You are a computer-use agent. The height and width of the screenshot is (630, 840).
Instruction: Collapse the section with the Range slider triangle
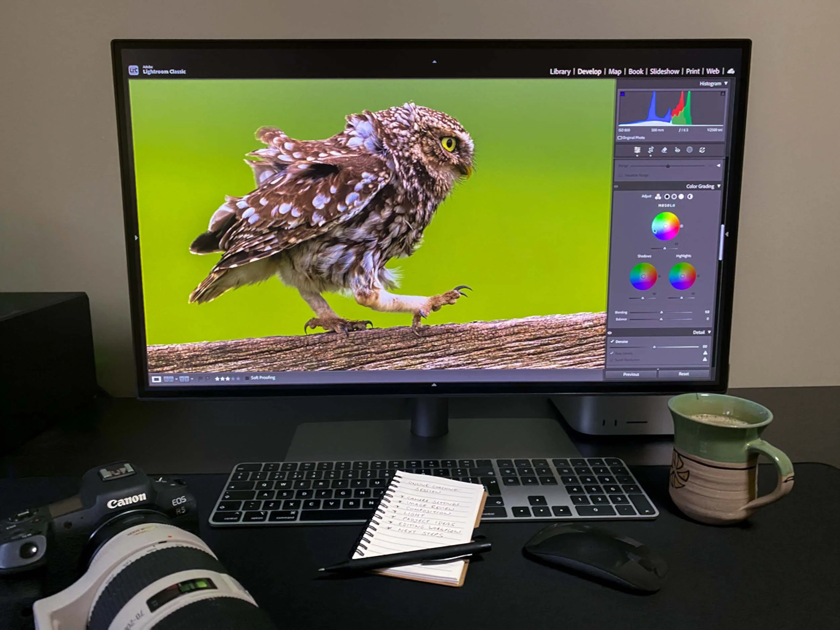point(718,166)
